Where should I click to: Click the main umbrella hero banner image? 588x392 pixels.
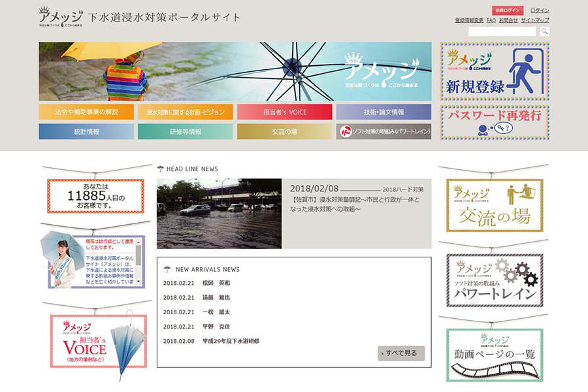point(235,71)
